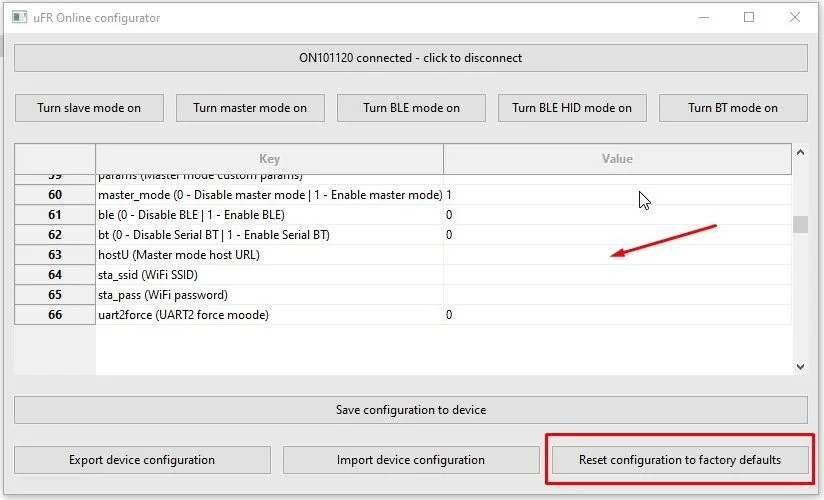Turn BT mode on
Image resolution: width=824 pixels, height=500 pixels.
pos(733,108)
